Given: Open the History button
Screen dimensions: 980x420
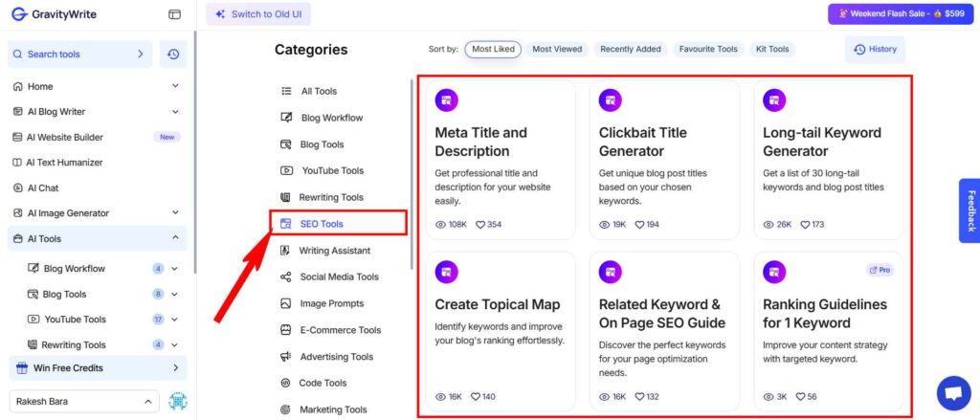Looking at the screenshot, I should click(x=875, y=50).
